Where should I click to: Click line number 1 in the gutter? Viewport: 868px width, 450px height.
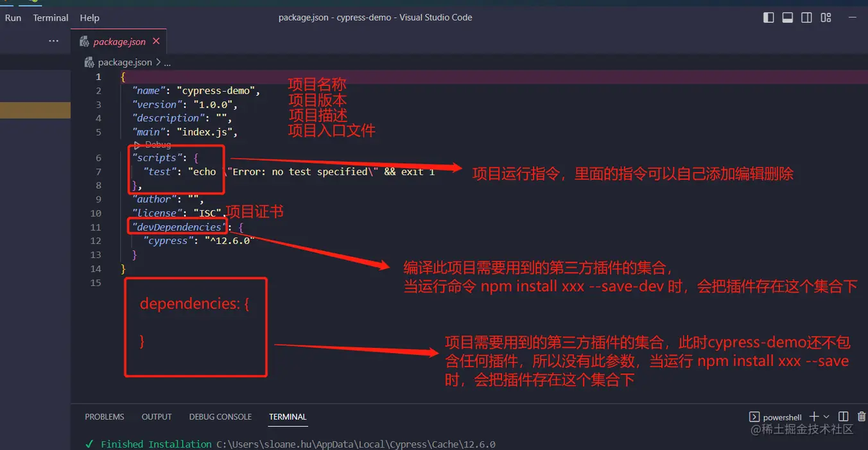click(98, 76)
